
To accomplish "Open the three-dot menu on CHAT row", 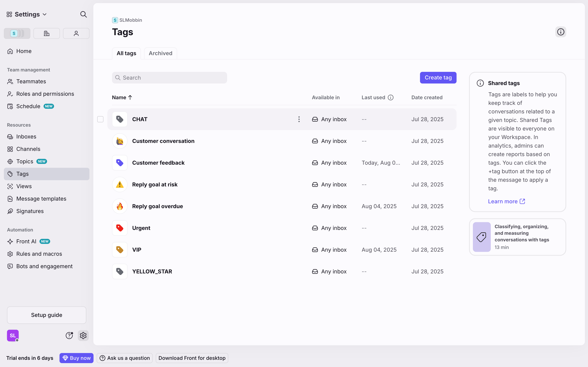I will (299, 119).
